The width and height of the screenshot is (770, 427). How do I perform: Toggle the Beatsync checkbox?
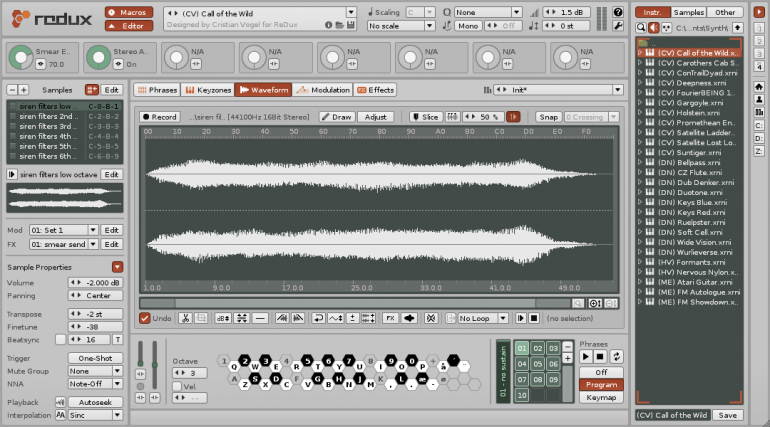point(60,340)
